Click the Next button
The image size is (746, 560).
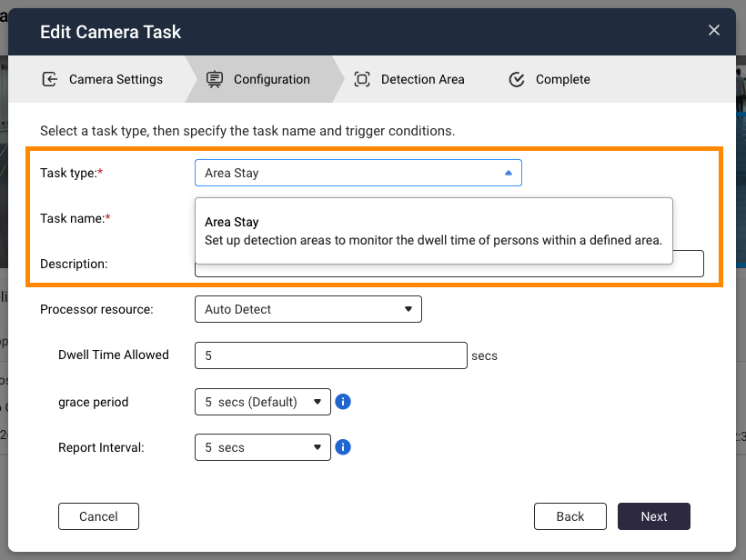654,516
